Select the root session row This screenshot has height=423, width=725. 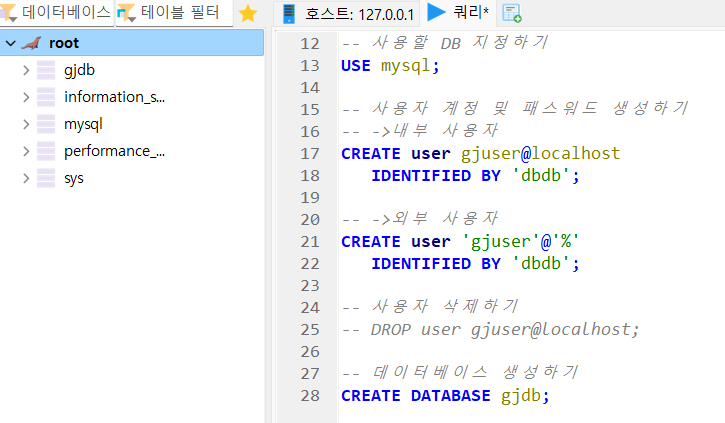132,43
